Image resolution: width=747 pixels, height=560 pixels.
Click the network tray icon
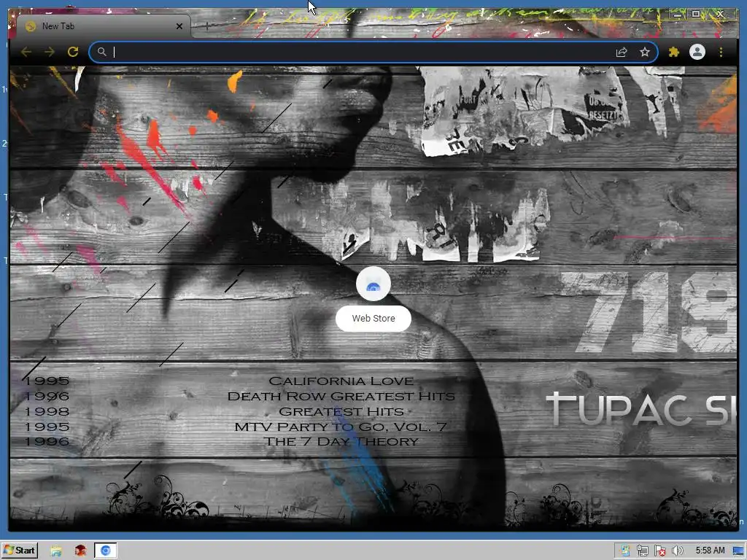pos(642,551)
